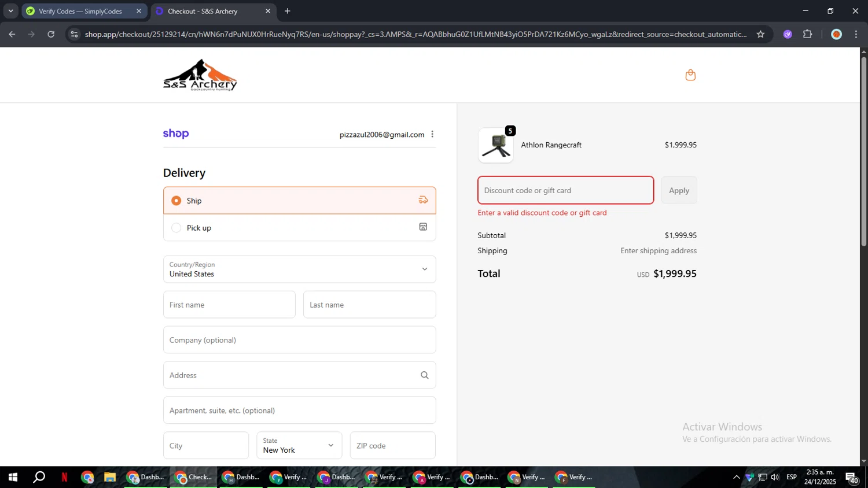This screenshot has width=868, height=488.
Task: Open the Check... Chrome taskbar window
Action: pyautogui.click(x=194, y=477)
